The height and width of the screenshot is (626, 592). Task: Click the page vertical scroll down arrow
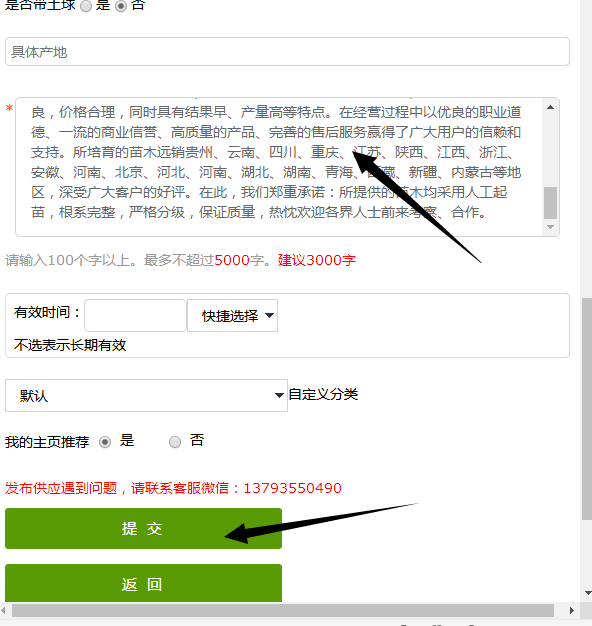click(x=587, y=593)
